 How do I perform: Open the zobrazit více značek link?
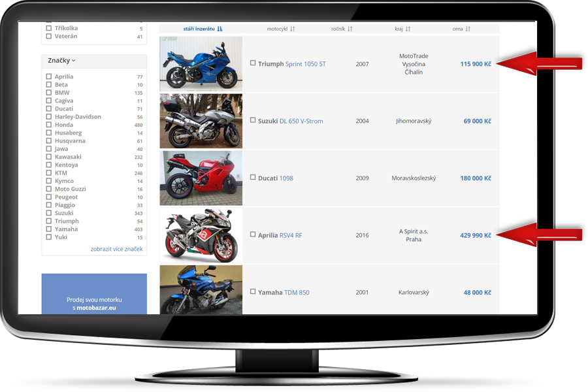[x=117, y=249]
